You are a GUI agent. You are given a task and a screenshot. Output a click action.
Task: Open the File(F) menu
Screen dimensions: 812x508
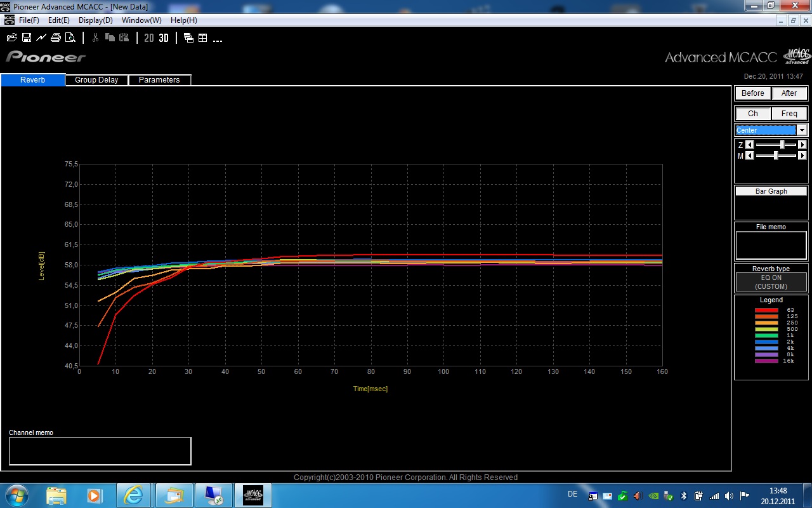pyautogui.click(x=29, y=20)
